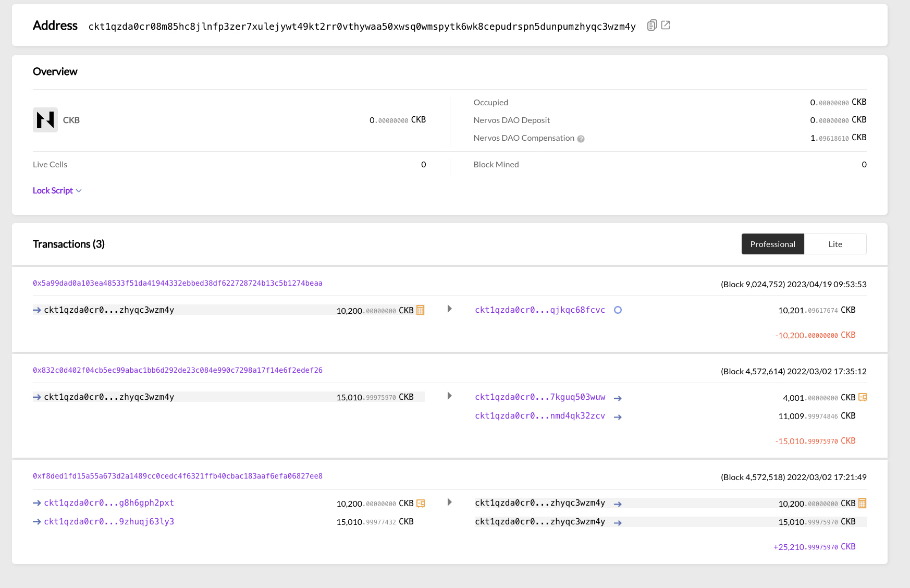
Task: Open the address link ending qjkqc68fcvc
Action: click(540, 310)
